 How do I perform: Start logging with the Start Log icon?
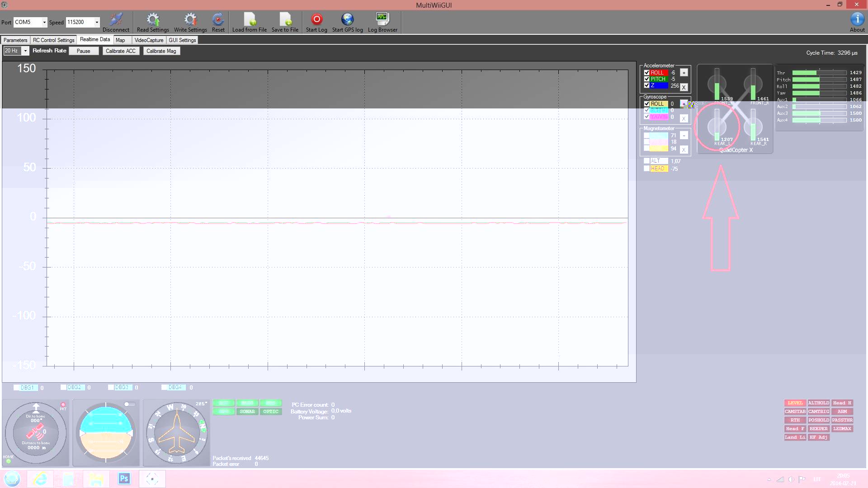point(316,19)
